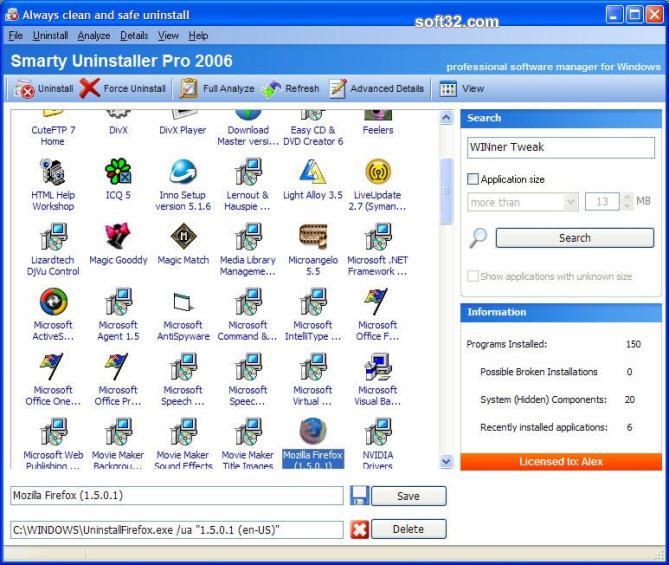The width and height of the screenshot is (669, 565).
Task: Click the size value field showing 13
Action: pyautogui.click(x=602, y=201)
